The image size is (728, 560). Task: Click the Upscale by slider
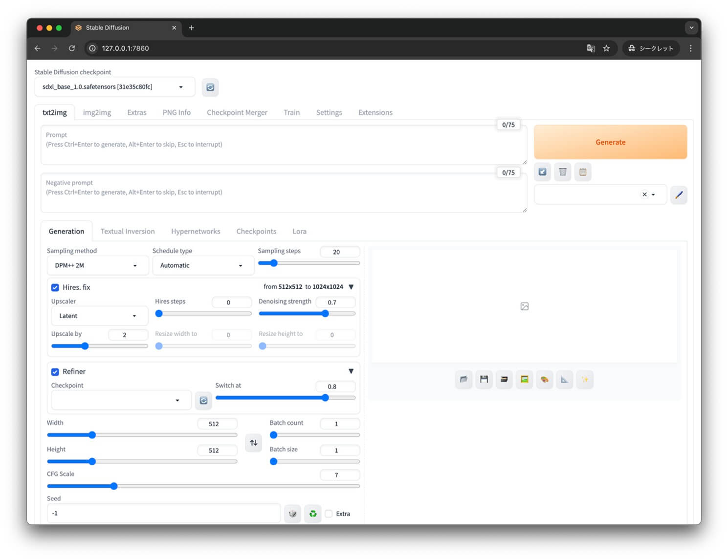[x=99, y=346]
